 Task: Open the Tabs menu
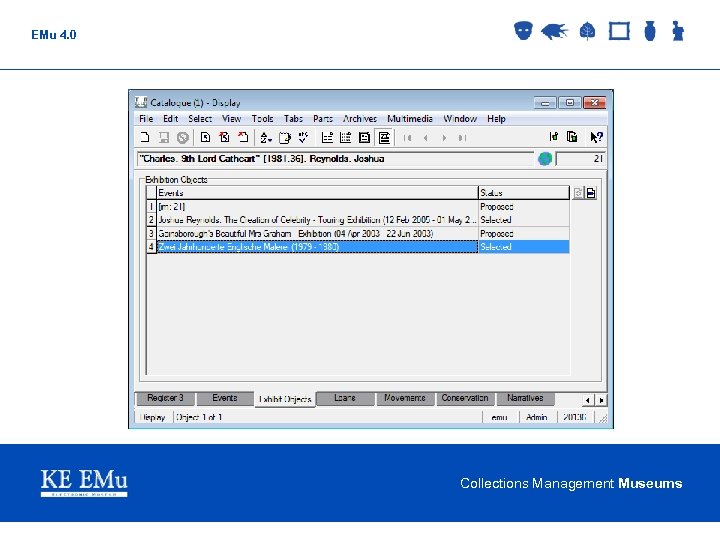coord(293,118)
